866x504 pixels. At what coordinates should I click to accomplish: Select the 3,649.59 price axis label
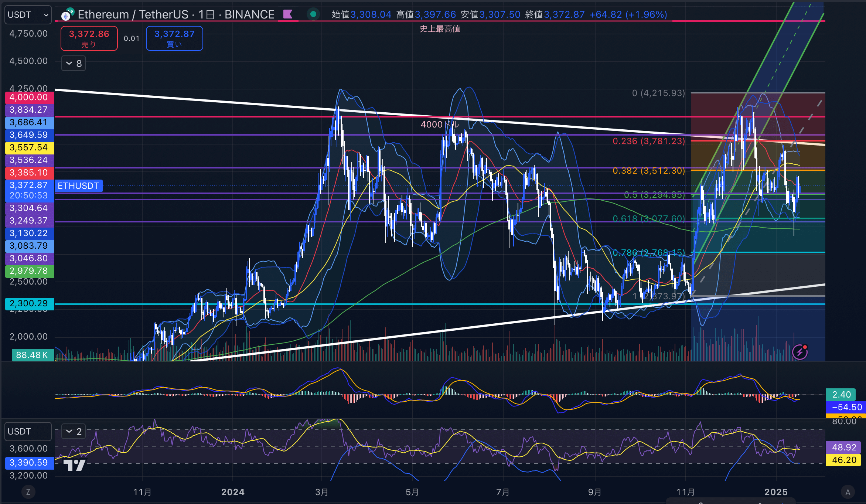(29, 135)
